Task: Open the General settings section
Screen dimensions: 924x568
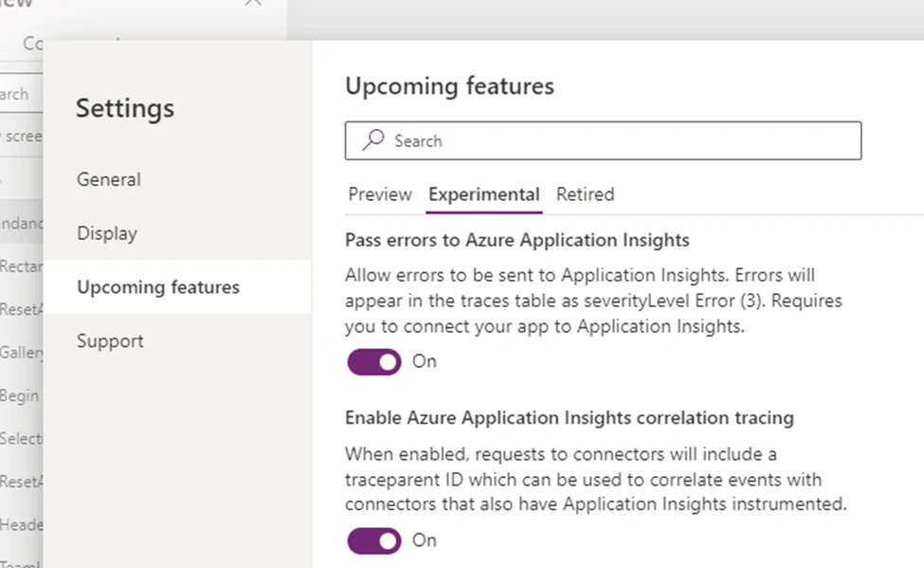Action: [x=108, y=179]
